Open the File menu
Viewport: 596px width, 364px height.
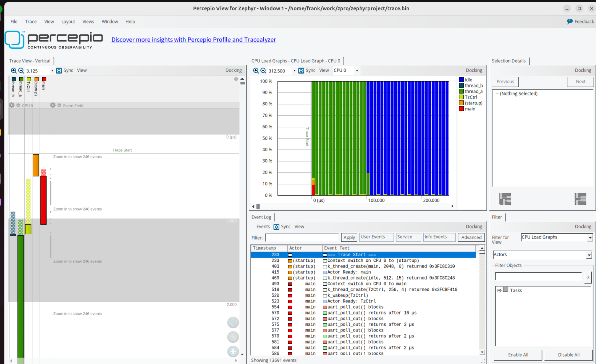(14, 22)
